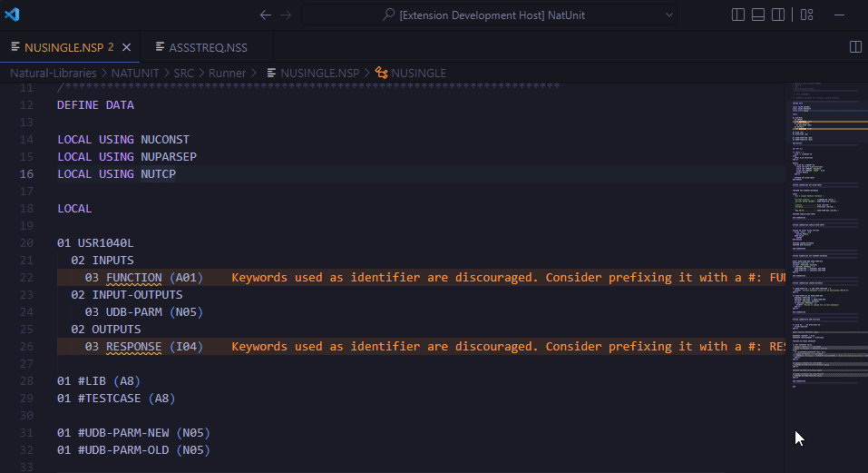Click 01 #LIB (A8) line
The height and width of the screenshot is (473, 868).
[x=99, y=381]
